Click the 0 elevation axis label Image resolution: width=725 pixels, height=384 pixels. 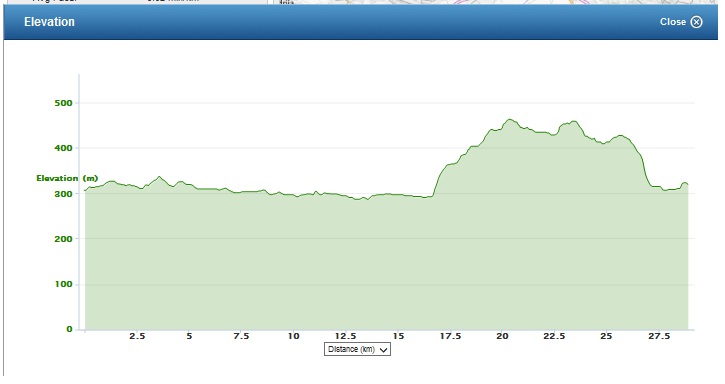coord(69,329)
